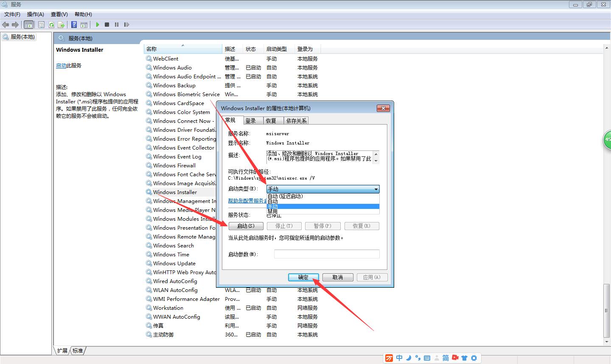This screenshot has width=611, height=364.
Task: Switch to the 依存关系 tab
Action: tap(296, 121)
